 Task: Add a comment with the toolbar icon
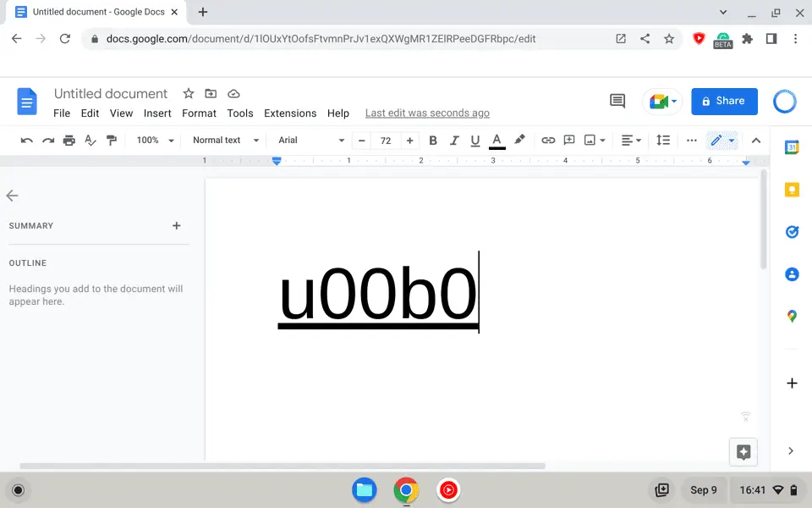pyautogui.click(x=569, y=140)
